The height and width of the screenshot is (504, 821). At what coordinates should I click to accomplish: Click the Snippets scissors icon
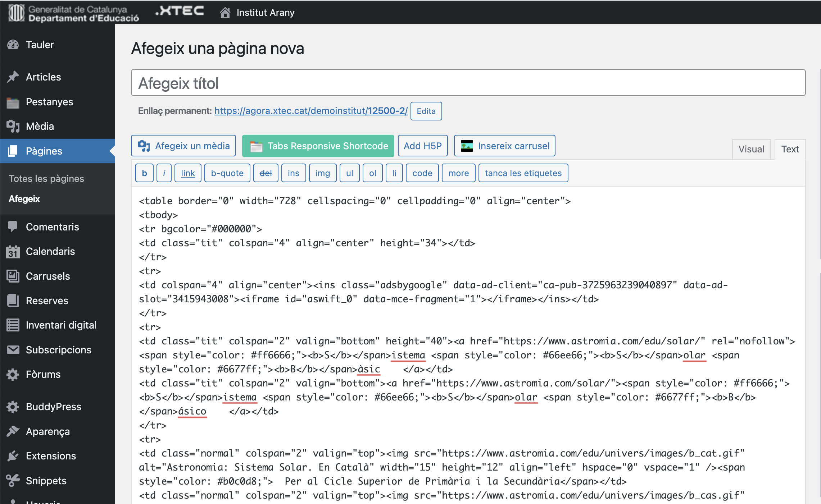click(x=13, y=481)
